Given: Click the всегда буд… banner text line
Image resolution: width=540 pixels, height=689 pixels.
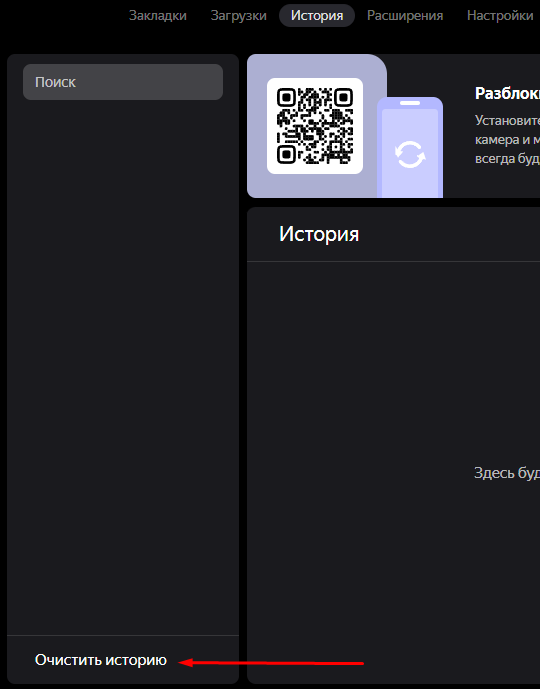Looking at the screenshot, I should pos(507,158).
